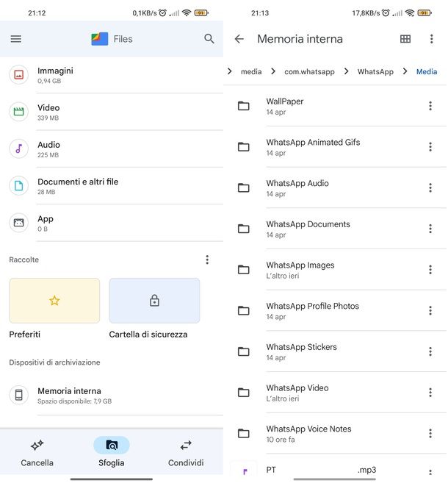Open options for WhatsApp Animated Gifs

[430, 147]
